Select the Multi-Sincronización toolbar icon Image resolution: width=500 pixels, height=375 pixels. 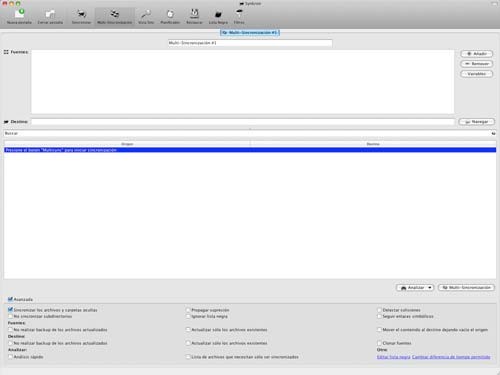[x=115, y=16]
